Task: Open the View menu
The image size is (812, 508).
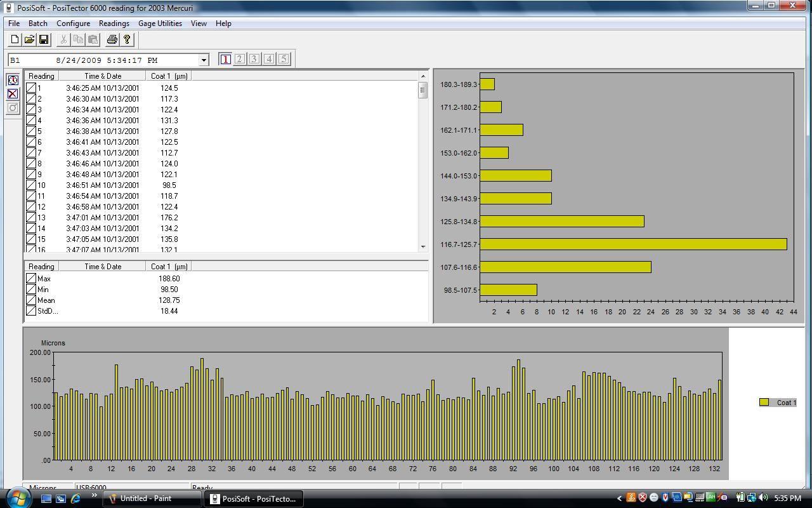Action: pyautogui.click(x=199, y=23)
